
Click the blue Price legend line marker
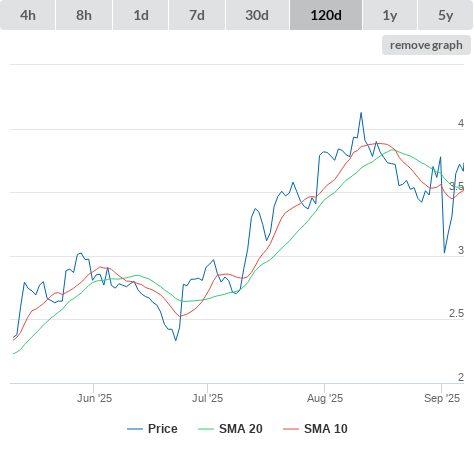tap(135, 429)
